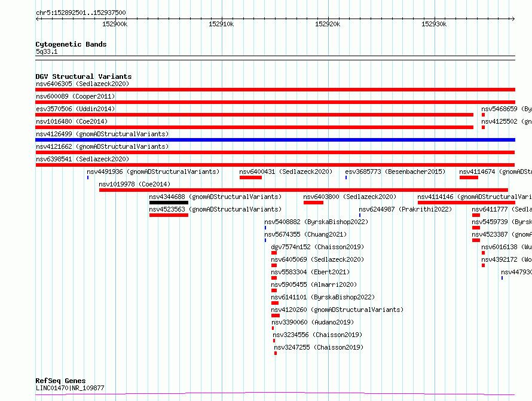Click the 152920k ruler position
The image size is (532, 401).
[x=328, y=24]
